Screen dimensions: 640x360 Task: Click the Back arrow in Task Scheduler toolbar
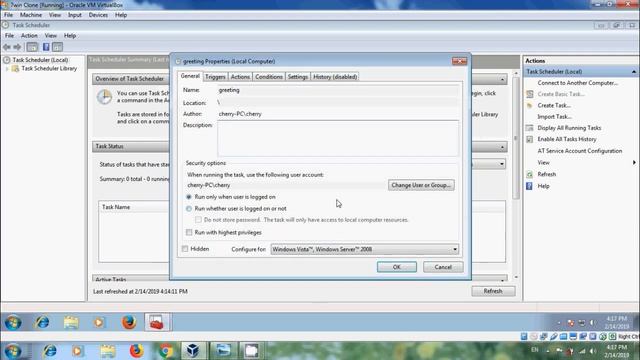(x=7, y=47)
